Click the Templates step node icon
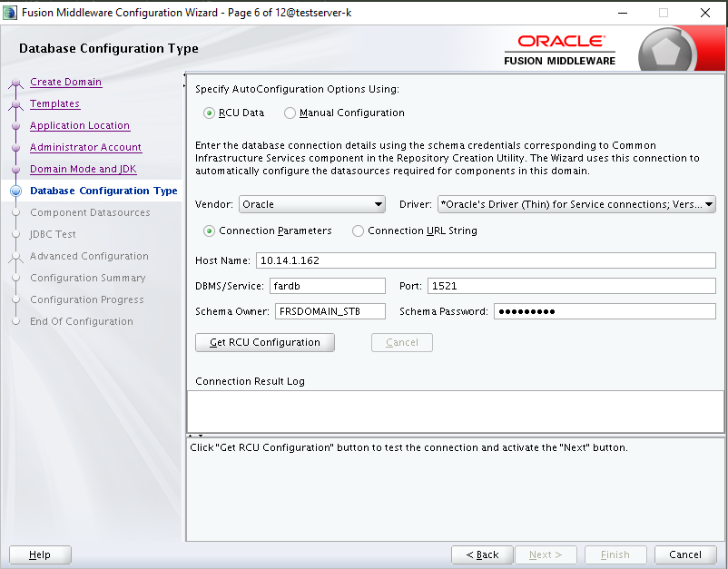This screenshot has height=569, width=728. (15, 105)
